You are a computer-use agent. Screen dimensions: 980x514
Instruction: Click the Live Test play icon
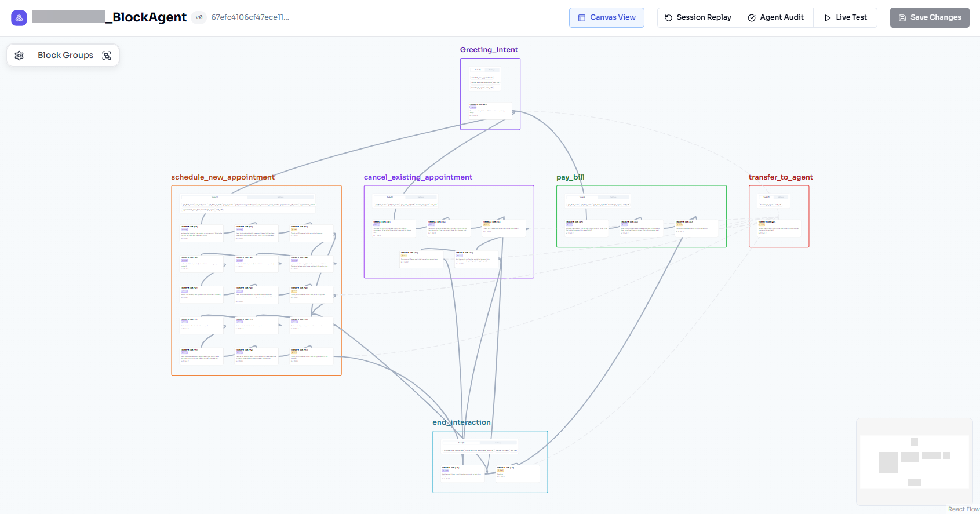click(x=828, y=18)
